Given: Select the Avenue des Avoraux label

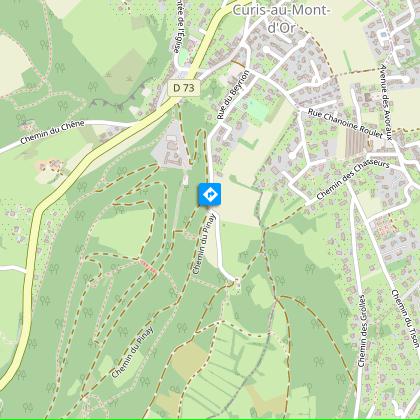Looking at the screenshot, I should point(385,102).
